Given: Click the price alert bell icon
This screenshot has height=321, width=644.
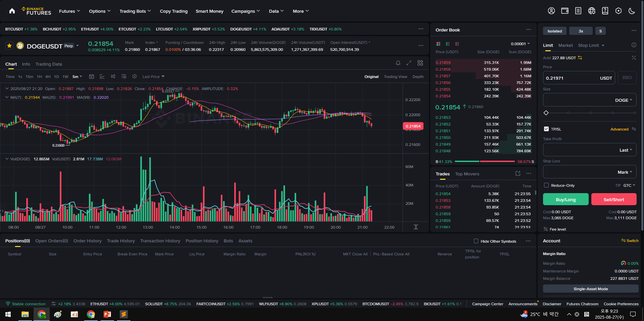Looking at the screenshot, I should pos(398,63).
